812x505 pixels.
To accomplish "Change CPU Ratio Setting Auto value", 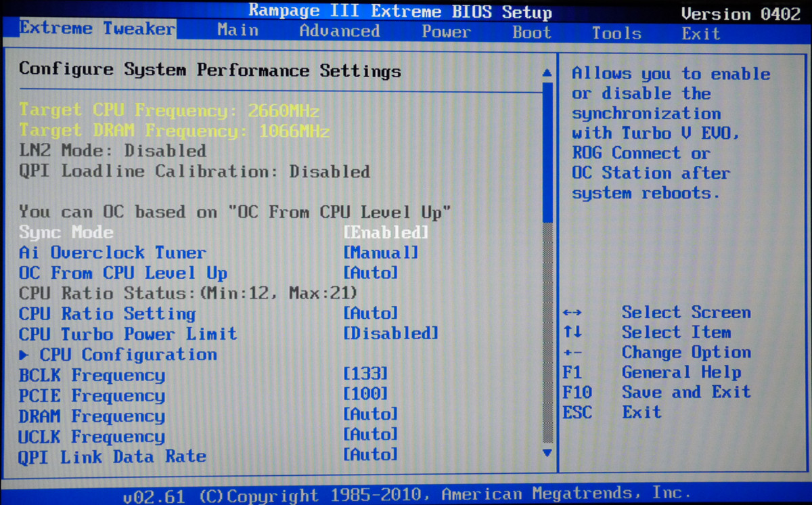I will pyautogui.click(x=370, y=313).
